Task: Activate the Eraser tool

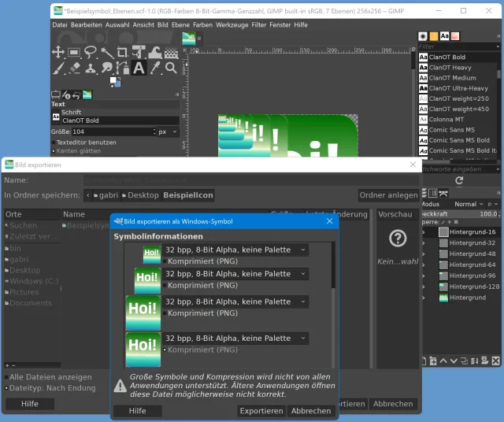Action: [x=74, y=68]
